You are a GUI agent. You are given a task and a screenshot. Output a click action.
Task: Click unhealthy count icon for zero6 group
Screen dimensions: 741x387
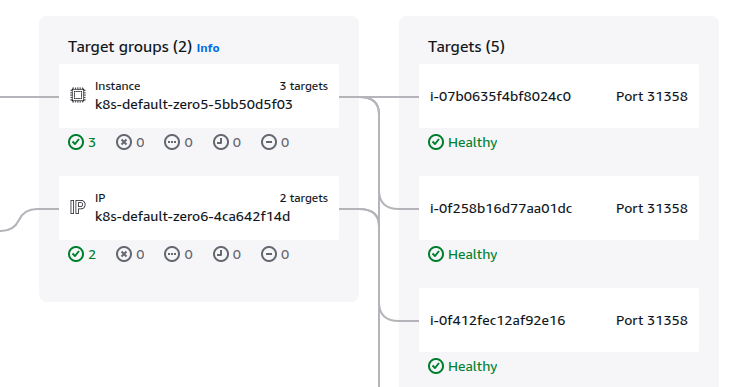124,254
